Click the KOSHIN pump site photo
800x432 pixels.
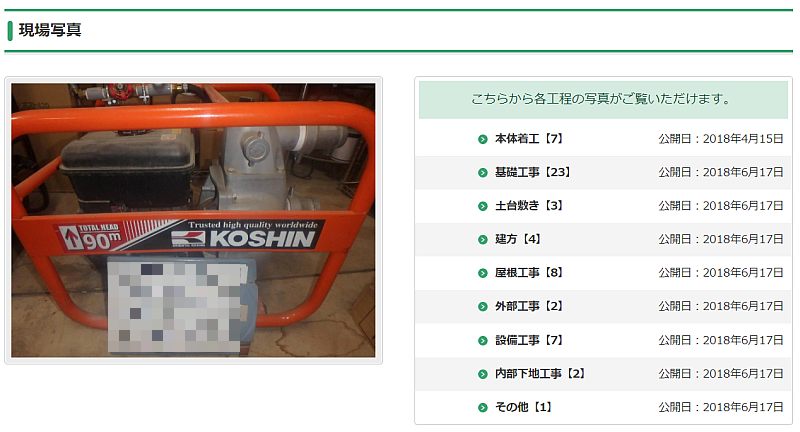point(193,220)
